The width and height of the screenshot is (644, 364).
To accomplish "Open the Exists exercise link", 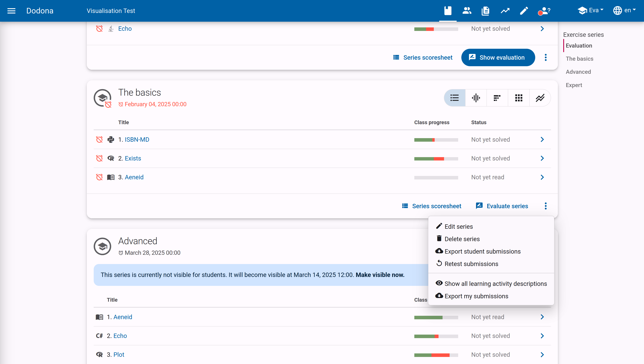I will click(x=133, y=158).
